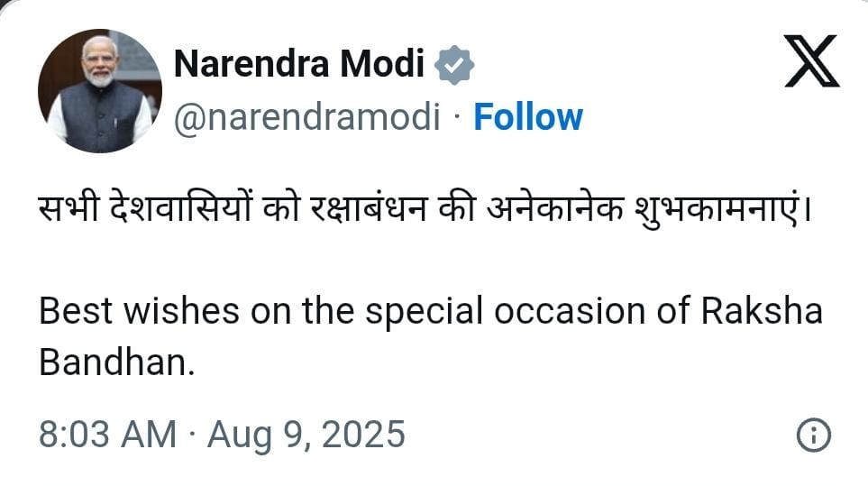Click the Narendra Modi display name
Viewport: 868px width, 486px height.
[x=298, y=65]
